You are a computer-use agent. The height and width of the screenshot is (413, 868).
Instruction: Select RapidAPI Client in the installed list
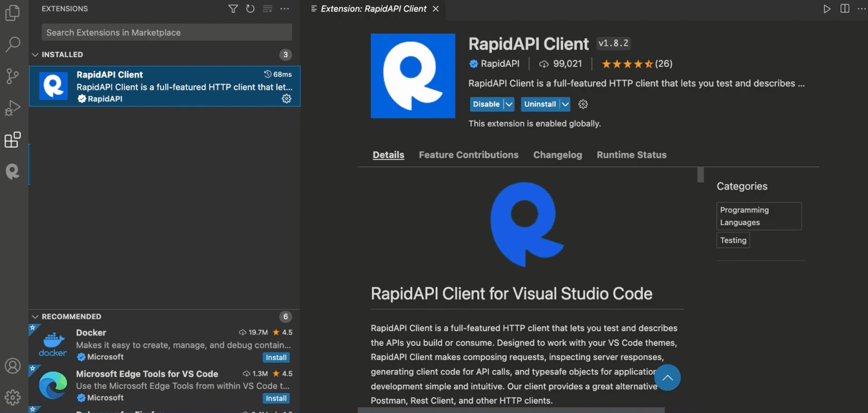pyautogui.click(x=164, y=86)
